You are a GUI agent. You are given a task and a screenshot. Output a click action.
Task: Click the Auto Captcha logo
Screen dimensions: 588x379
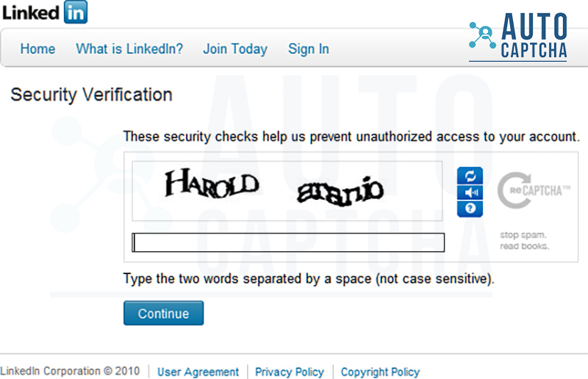519,35
